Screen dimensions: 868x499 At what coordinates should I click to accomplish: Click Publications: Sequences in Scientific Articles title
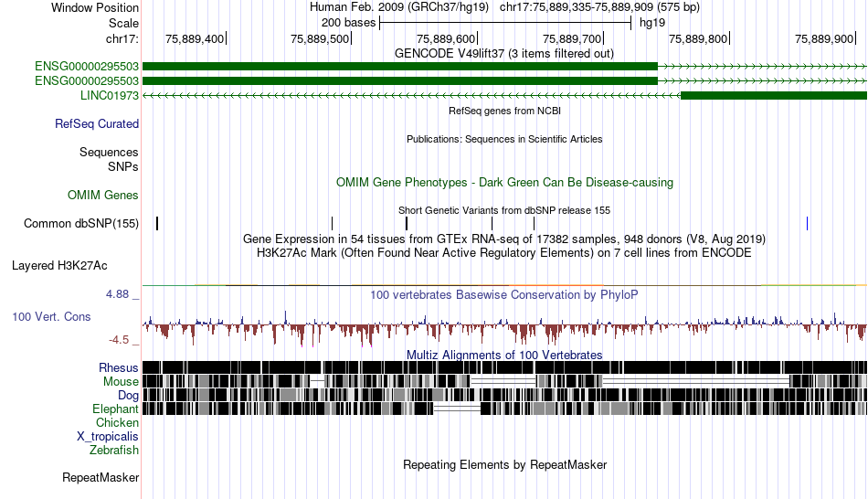[504, 139]
